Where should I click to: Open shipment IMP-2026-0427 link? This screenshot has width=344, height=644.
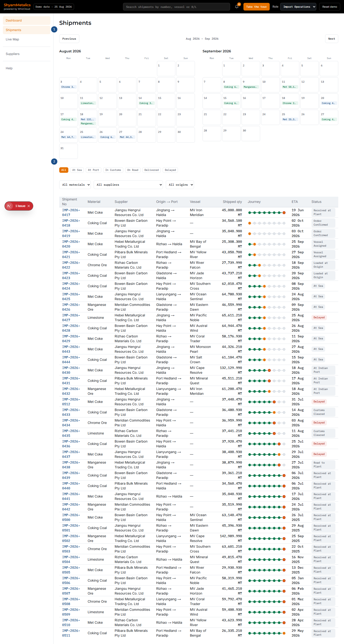[x=71, y=318]
